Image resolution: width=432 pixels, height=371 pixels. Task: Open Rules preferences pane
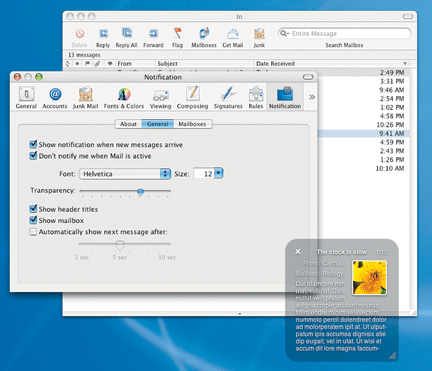(x=256, y=94)
